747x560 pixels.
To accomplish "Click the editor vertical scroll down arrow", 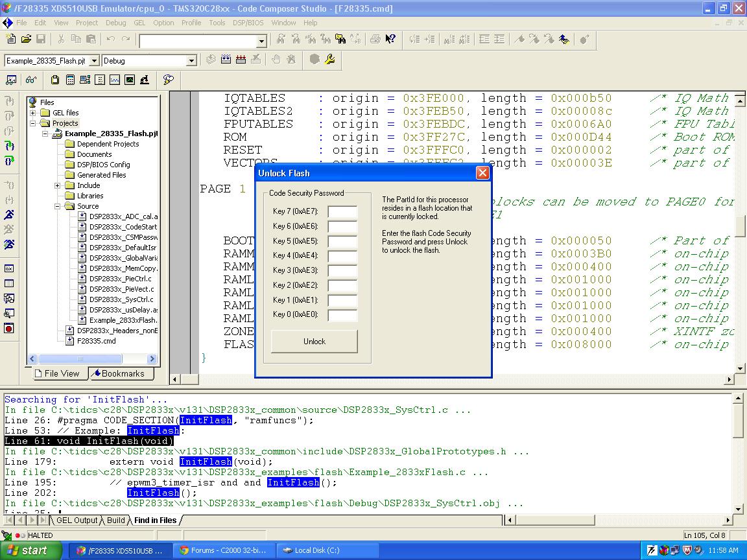I will click(740, 368).
